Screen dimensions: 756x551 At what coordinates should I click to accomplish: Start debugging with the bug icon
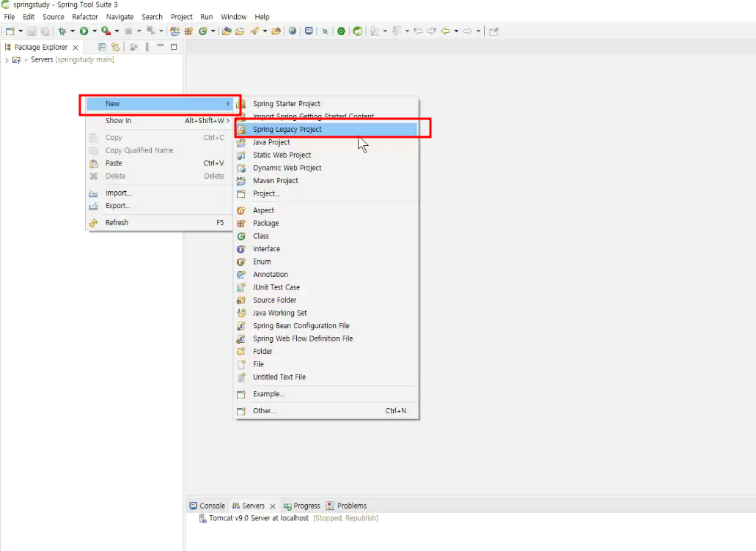click(x=62, y=32)
